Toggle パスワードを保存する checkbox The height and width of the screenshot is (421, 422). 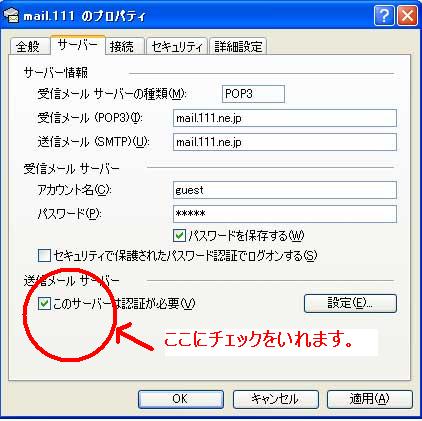click(x=179, y=236)
